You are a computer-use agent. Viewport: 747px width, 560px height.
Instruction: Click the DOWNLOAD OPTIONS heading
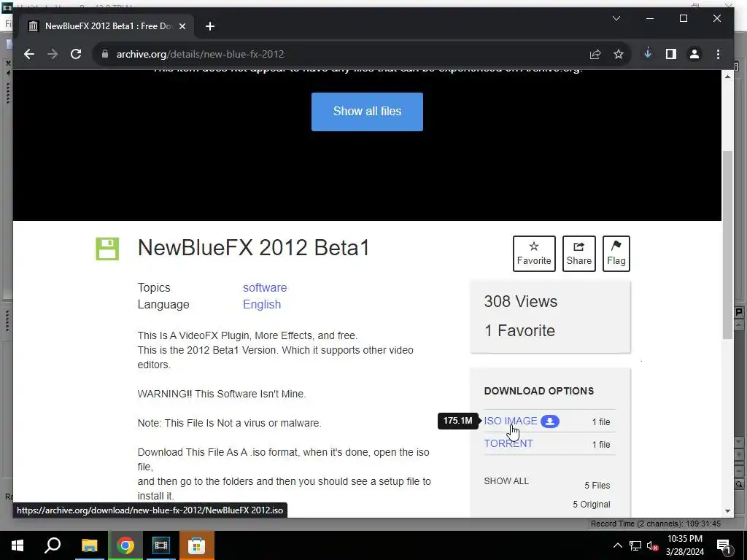[x=539, y=391]
